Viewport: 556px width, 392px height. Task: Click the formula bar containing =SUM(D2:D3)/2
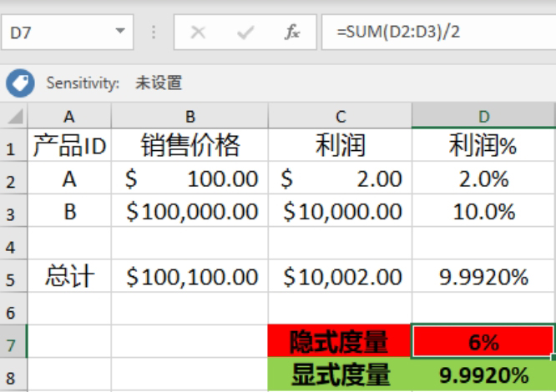click(x=434, y=33)
